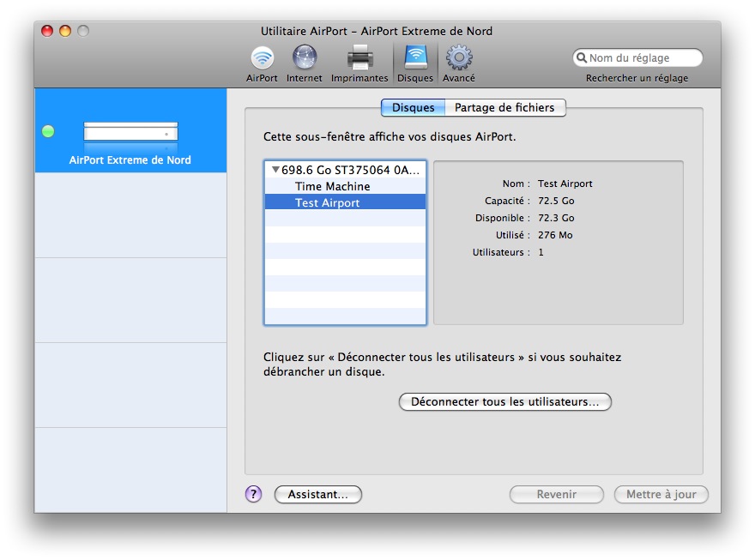755x560 pixels.
Task: Click the green status indicator light
Action: (48, 131)
